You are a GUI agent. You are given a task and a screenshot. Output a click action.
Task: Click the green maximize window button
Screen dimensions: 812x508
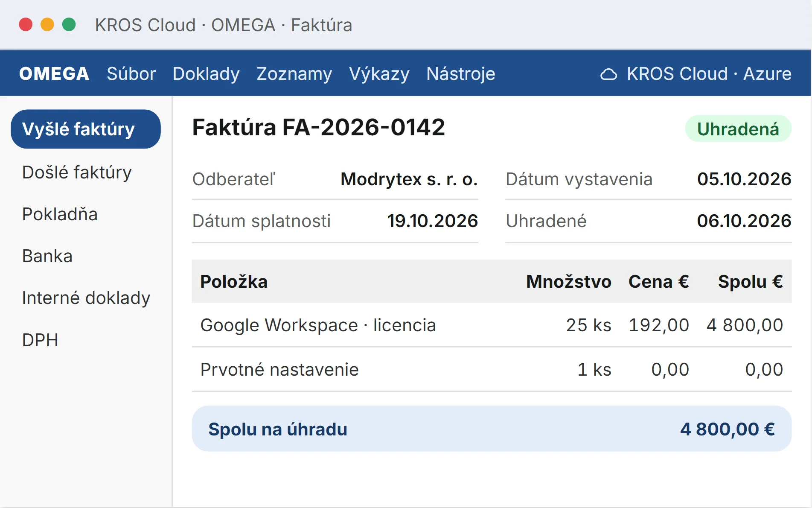(x=69, y=25)
